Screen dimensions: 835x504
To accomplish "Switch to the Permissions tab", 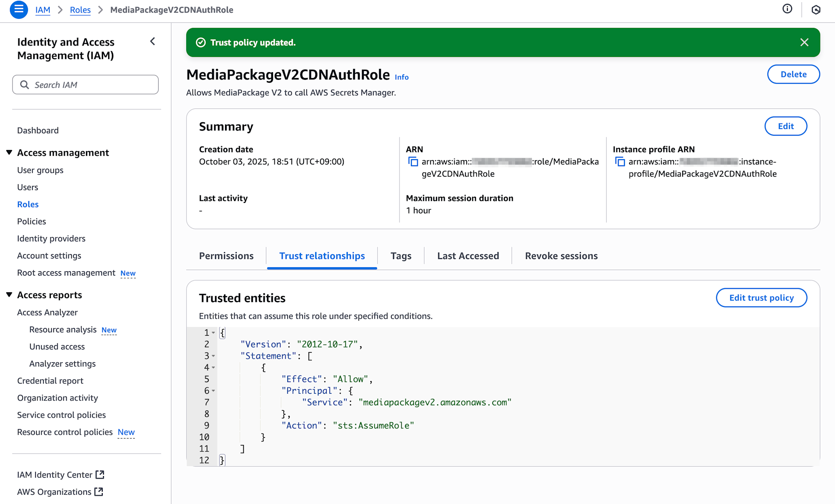I will (x=226, y=256).
